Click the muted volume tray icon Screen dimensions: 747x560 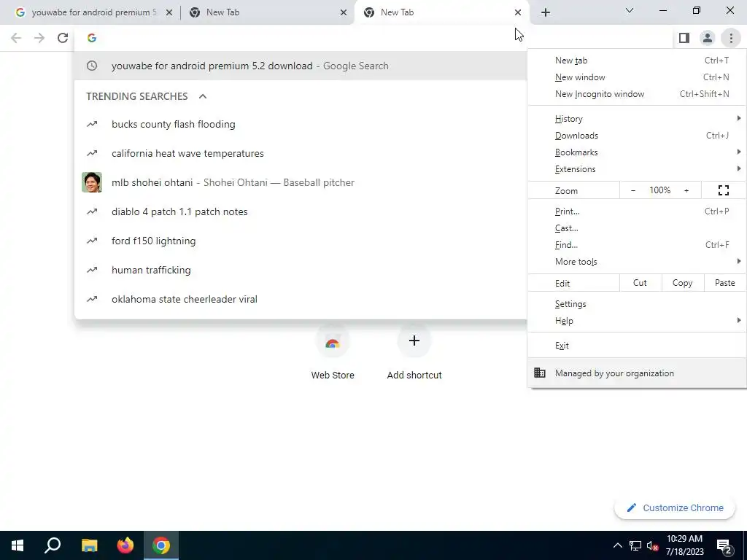click(x=653, y=545)
